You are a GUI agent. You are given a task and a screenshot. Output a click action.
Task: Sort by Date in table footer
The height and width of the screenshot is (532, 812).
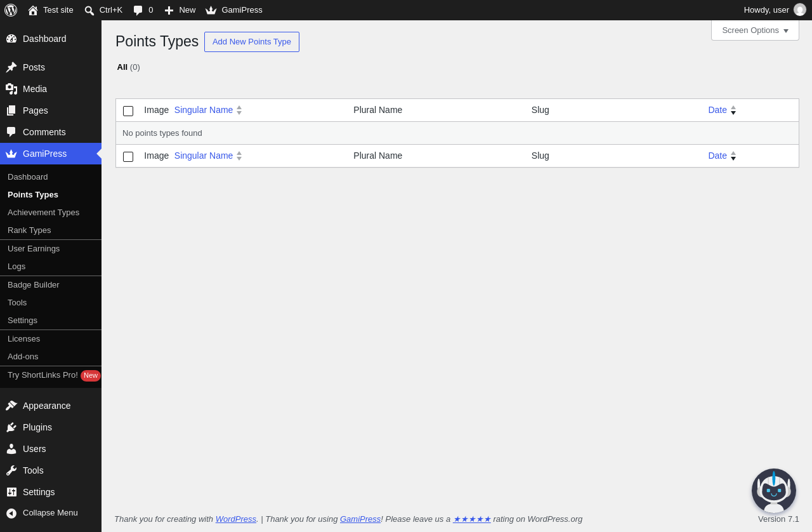(722, 156)
